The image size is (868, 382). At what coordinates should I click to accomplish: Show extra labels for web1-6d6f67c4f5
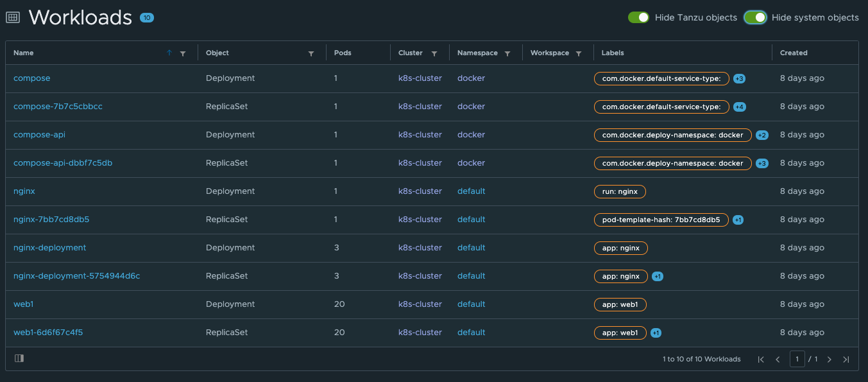[656, 333]
